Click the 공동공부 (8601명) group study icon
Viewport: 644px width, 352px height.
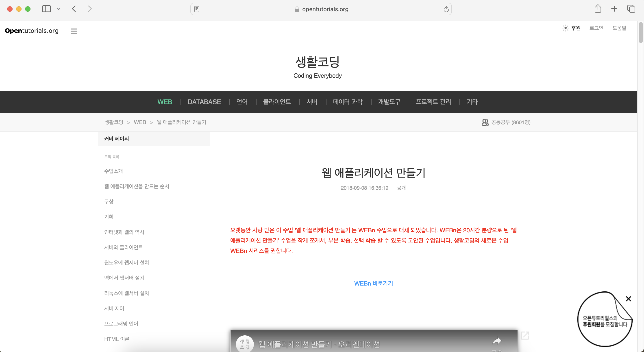(485, 122)
